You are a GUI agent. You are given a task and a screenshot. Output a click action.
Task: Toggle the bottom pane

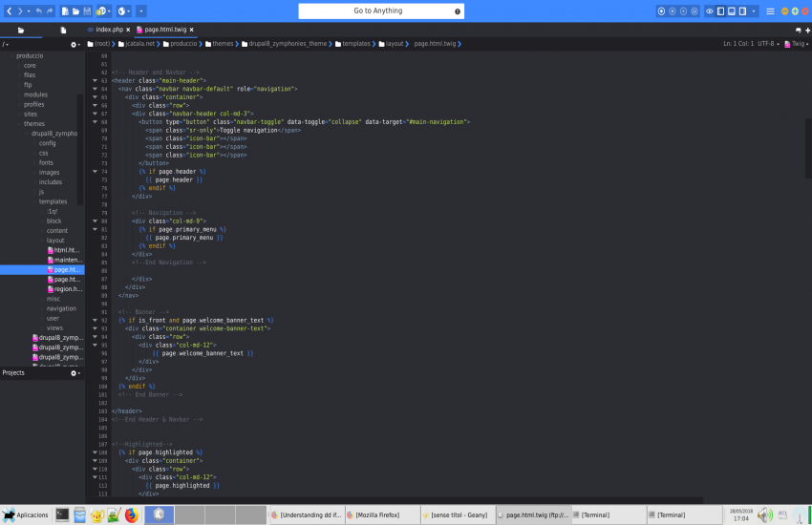click(x=732, y=10)
